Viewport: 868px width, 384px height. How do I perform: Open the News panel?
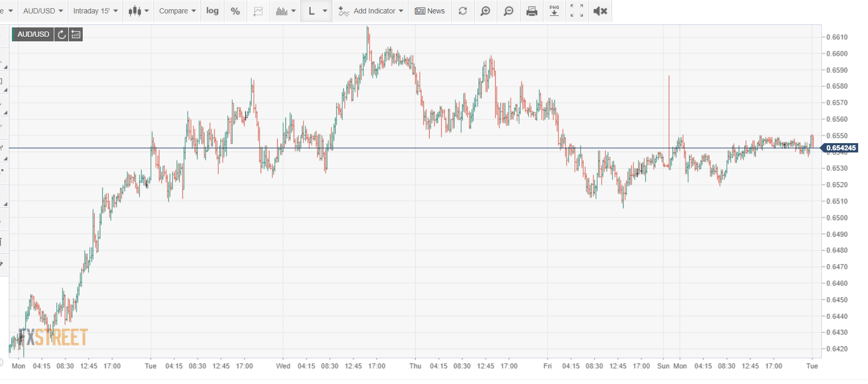point(430,11)
